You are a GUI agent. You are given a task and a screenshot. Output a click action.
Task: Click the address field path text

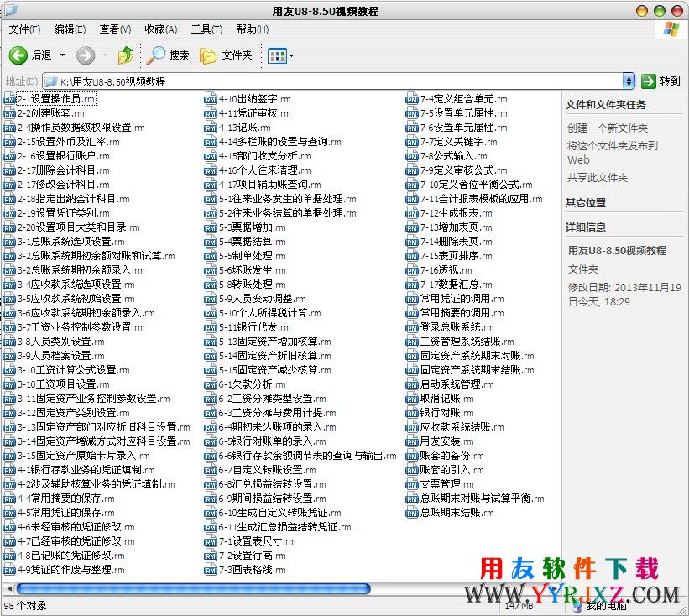tap(113, 81)
